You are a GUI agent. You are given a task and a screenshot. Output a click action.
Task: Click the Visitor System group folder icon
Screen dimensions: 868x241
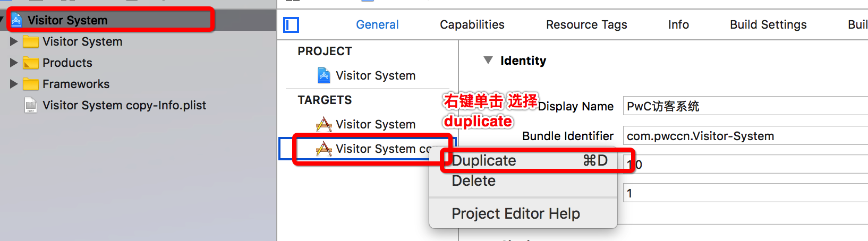(31, 41)
